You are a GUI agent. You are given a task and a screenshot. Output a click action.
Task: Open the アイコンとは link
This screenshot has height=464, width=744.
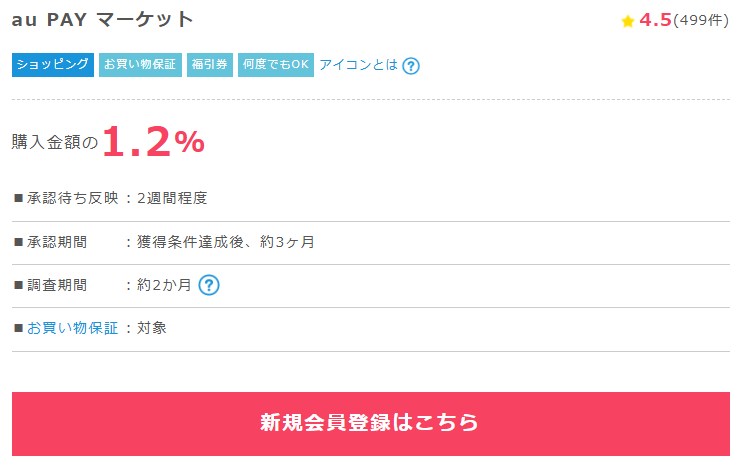pyautogui.click(x=358, y=65)
